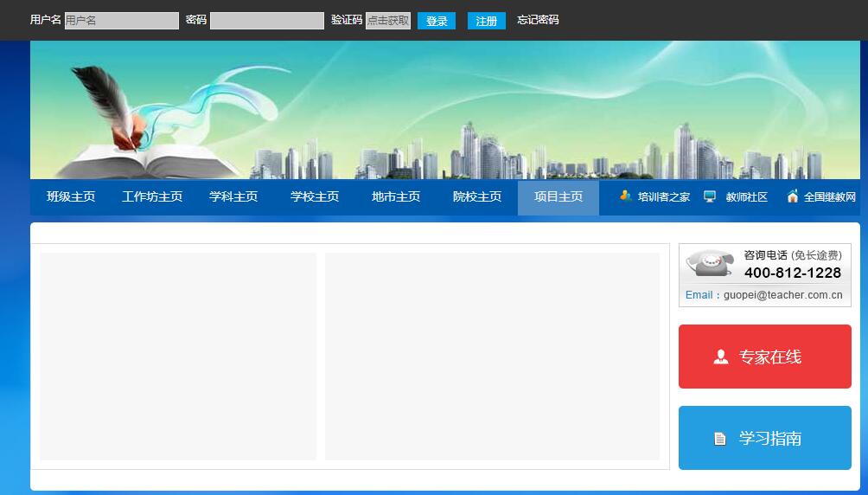Open the 全国继教网 link
This screenshot has width=868, height=495.
click(x=830, y=196)
